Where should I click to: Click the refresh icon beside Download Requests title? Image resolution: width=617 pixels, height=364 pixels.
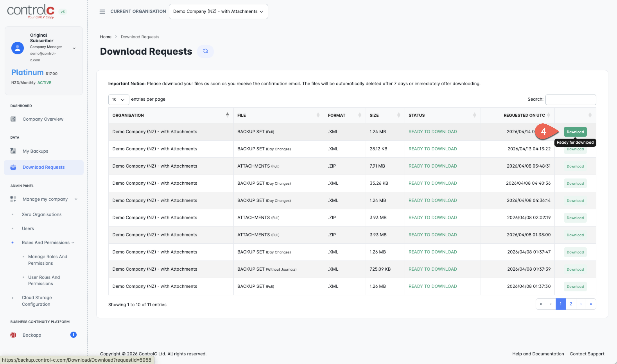pyautogui.click(x=205, y=51)
